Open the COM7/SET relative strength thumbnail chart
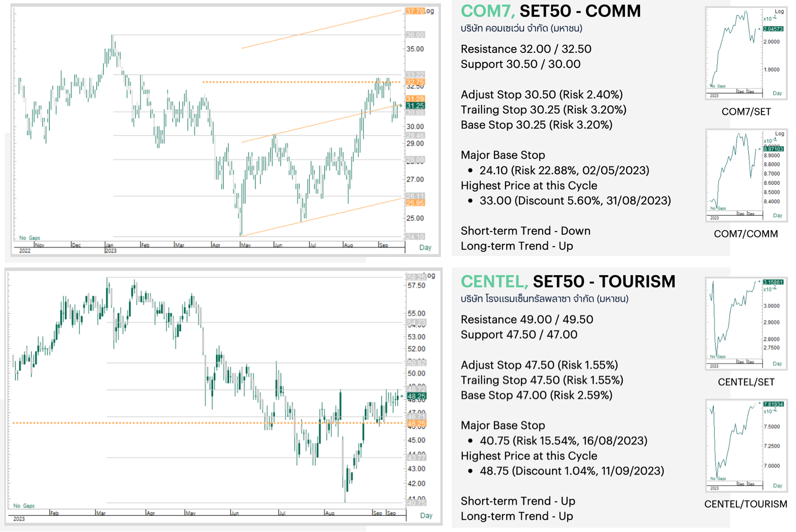This screenshot has height=532, width=796. click(x=746, y=52)
